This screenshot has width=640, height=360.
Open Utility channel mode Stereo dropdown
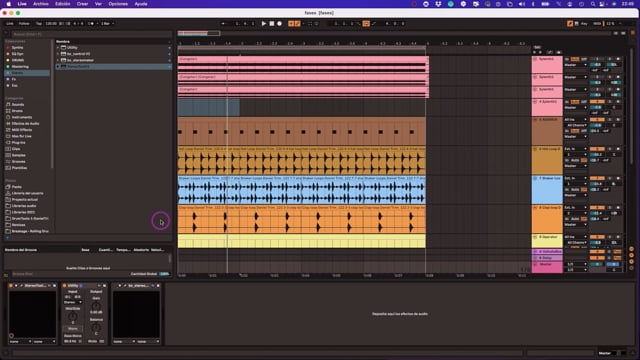coord(73,302)
